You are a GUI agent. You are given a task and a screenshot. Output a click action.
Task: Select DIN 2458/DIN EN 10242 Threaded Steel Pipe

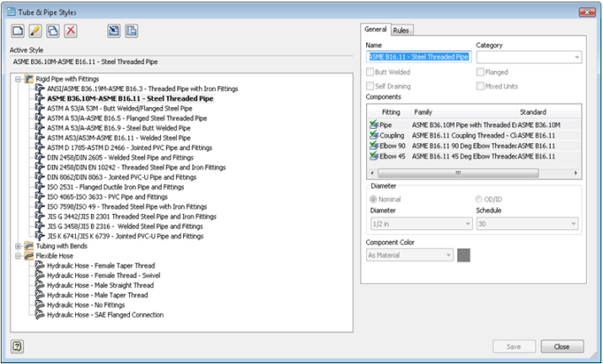pos(137,167)
